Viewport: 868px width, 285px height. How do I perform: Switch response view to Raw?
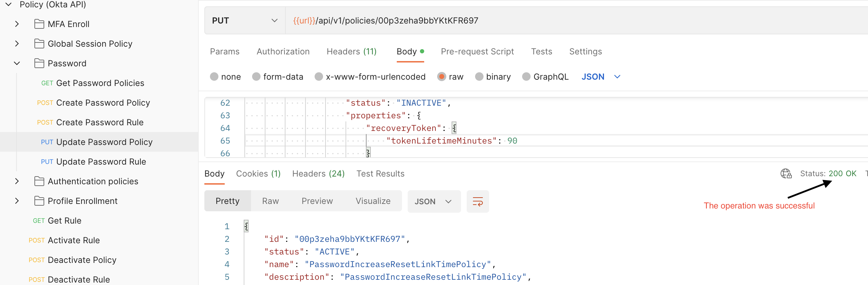[x=270, y=201]
